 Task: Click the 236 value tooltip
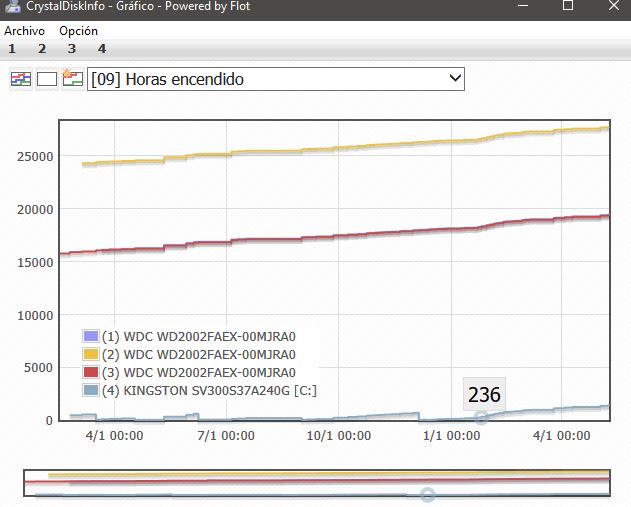click(484, 394)
